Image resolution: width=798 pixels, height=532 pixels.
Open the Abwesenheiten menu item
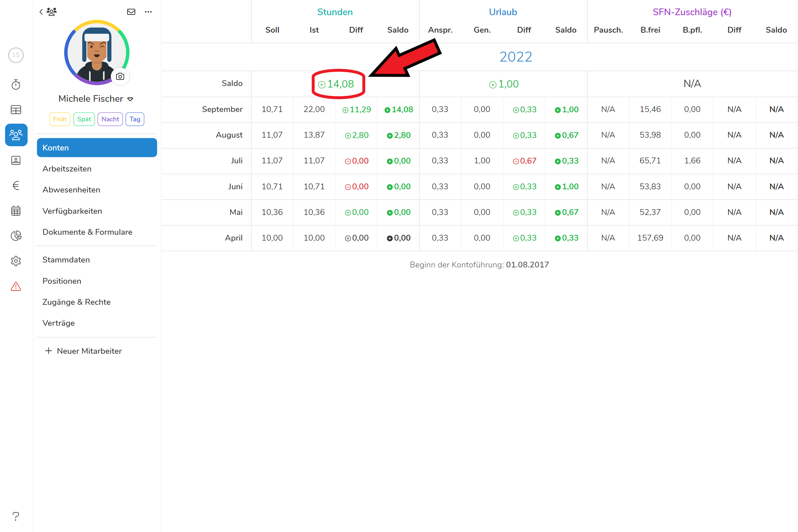[x=71, y=190]
